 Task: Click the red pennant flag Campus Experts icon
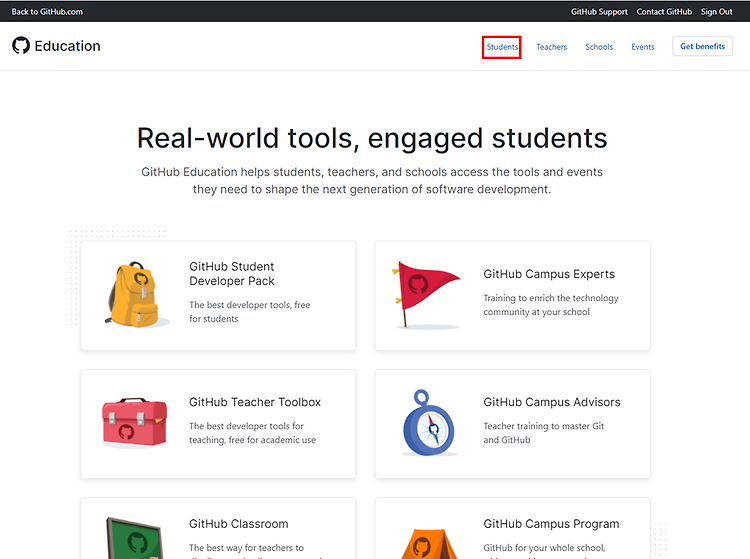426,295
